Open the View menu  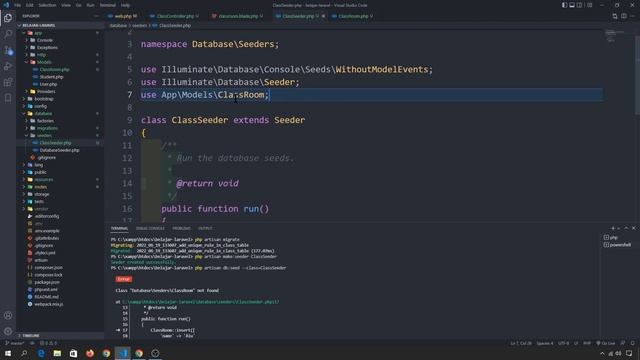[x=66, y=5]
